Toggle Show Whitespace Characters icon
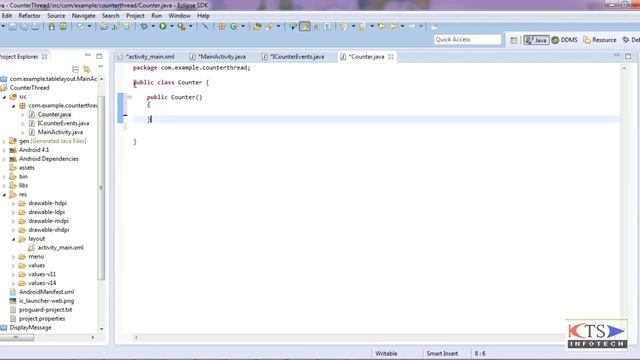 tap(327, 27)
